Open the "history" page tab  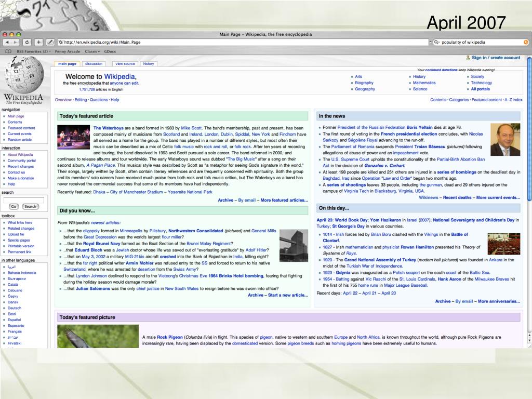coord(149,64)
